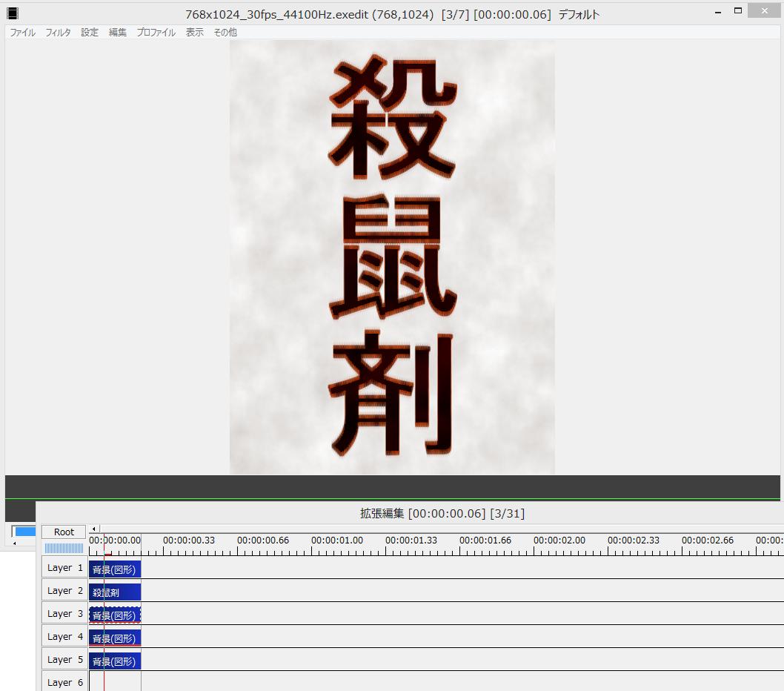Open the その他 menu

(x=225, y=33)
